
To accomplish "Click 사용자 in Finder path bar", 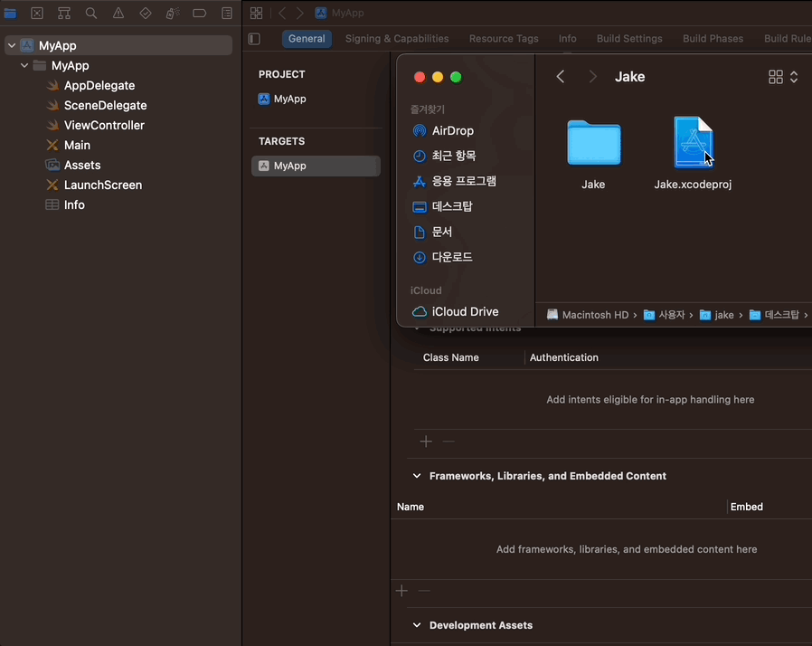I will click(664, 315).
